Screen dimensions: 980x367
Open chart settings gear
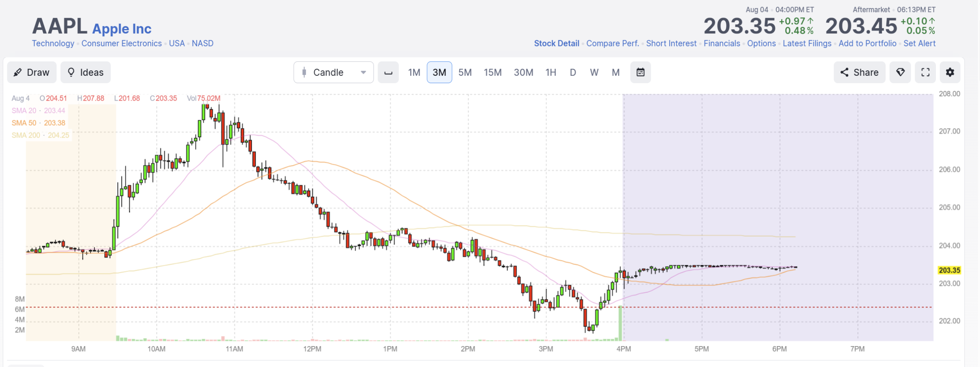click(950, 72)
